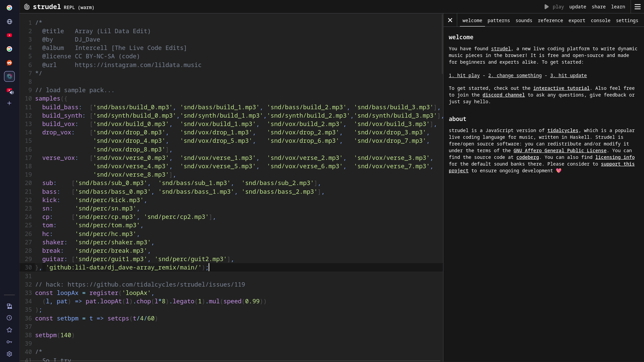Click the 'snd/vox/drop_8.mp3' string

tap(129, 149)
